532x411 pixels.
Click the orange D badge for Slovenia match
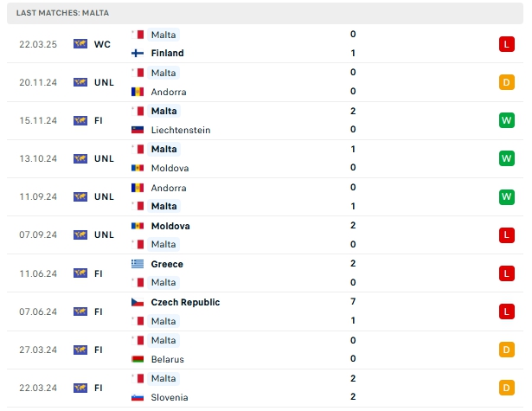(507, 388)
